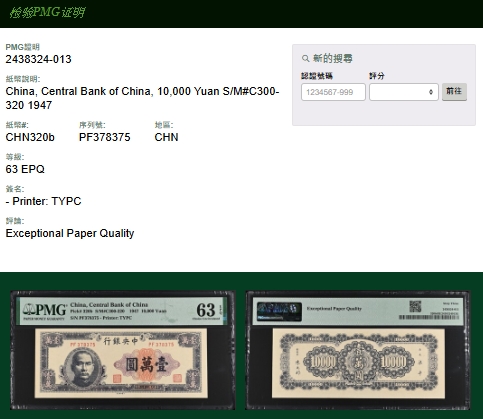This screenshot has width=483, height=419.
Task: Open the front banknote holder image
Action: 123,350
